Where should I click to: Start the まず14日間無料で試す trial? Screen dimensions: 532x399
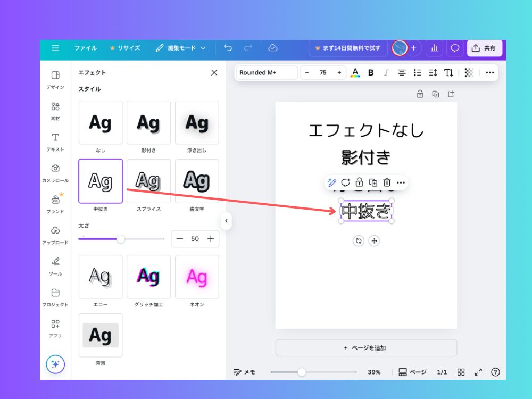(x=348, y=48)
